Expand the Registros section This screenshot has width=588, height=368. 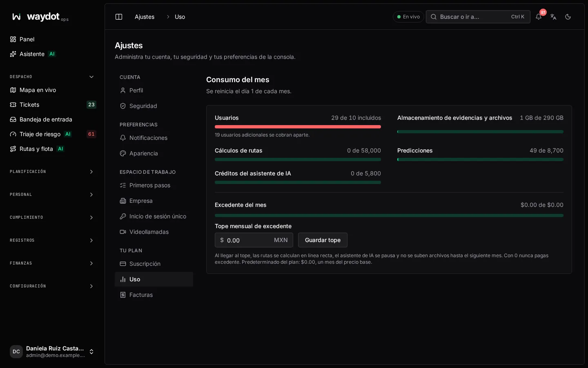[52, 240]
